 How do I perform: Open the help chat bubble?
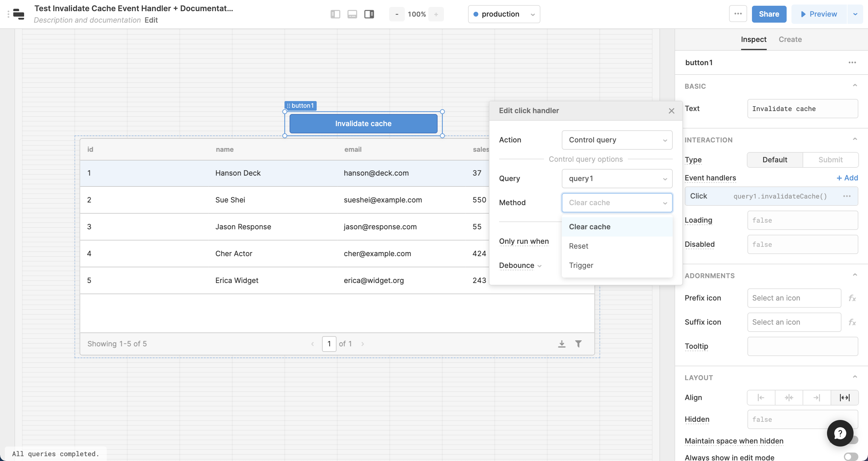840,433
